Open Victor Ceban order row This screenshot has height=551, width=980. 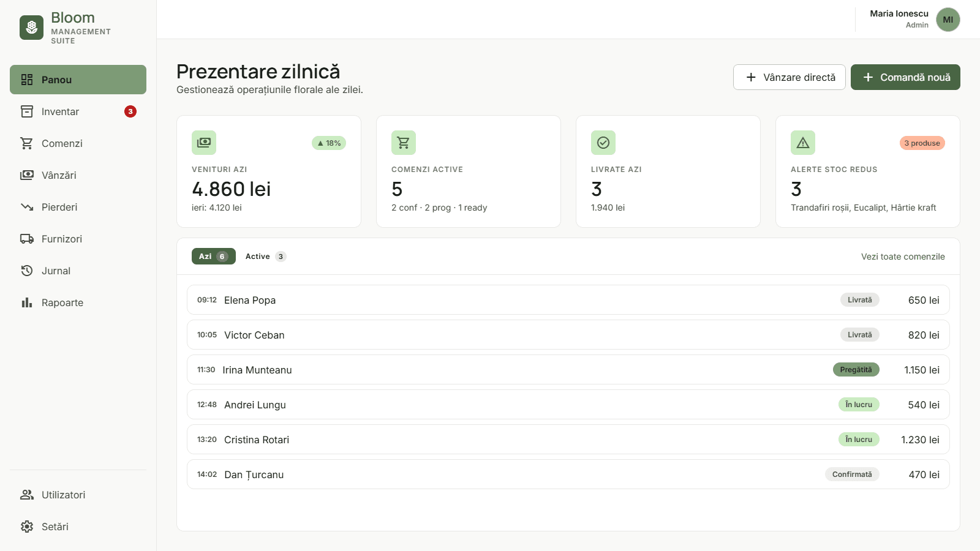[568, 335]
